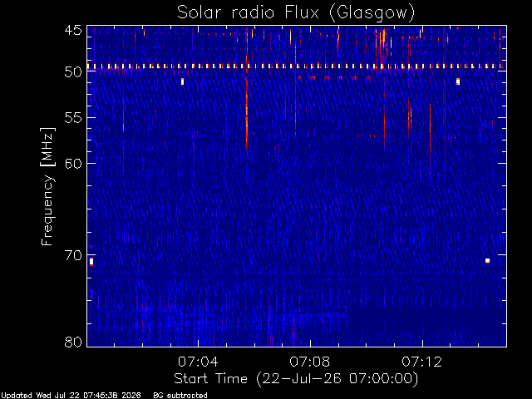Click the white marker at left edge near 70 MHz
532x399 pixels.
(91, 262)
